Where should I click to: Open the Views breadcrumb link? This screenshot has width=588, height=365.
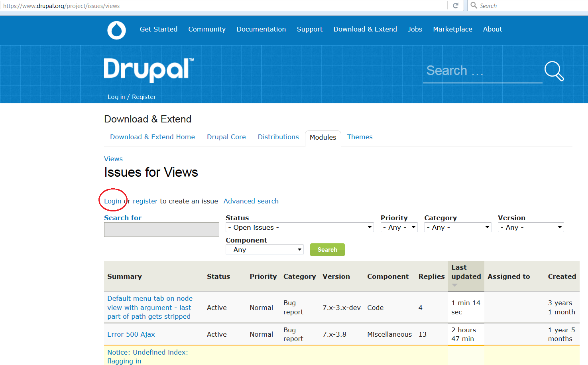point(113,159)
